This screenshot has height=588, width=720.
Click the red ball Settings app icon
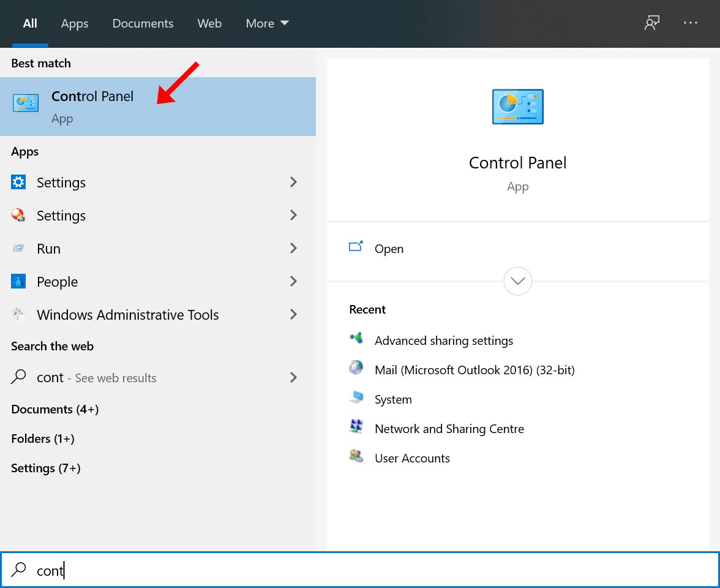coord(18,215)
